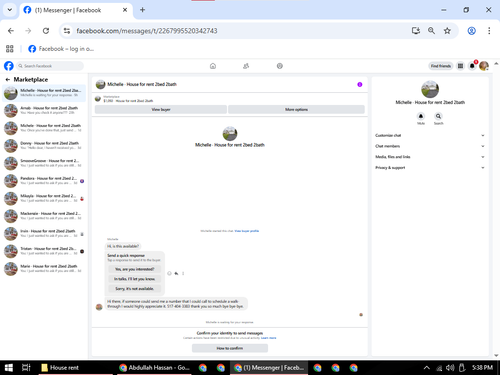Open the Facebook menu grid icon

460,66
